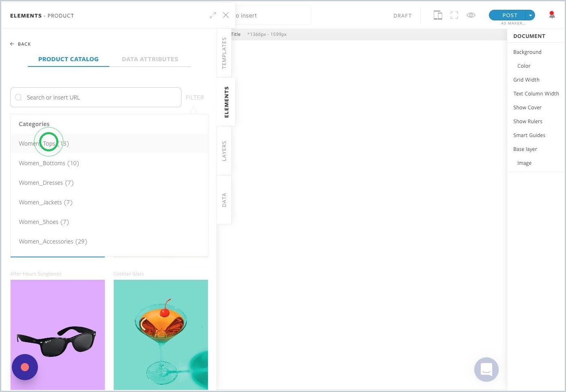Enter fullscreen mode icon
This screenshot has width=566, height=392.
pos(454,15)
